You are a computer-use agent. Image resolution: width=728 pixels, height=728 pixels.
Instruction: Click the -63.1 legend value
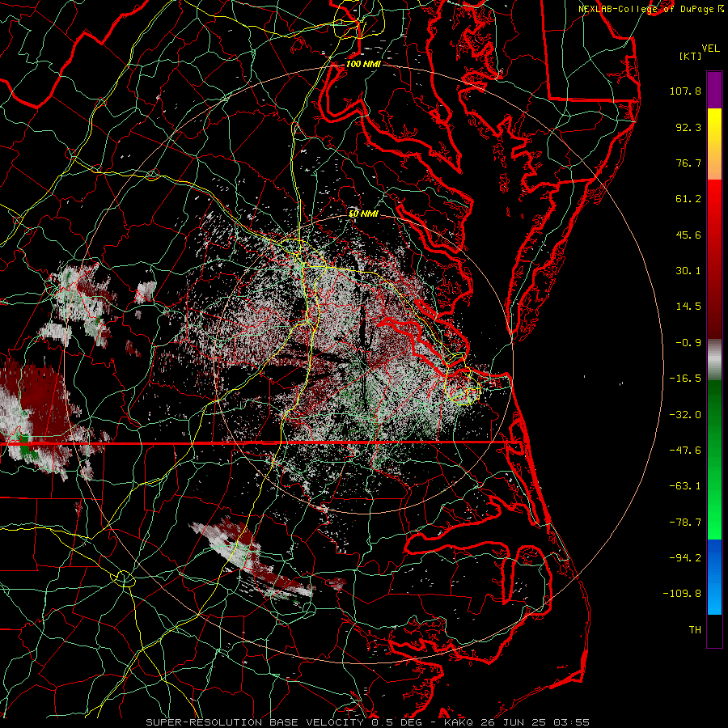[685, 486]
